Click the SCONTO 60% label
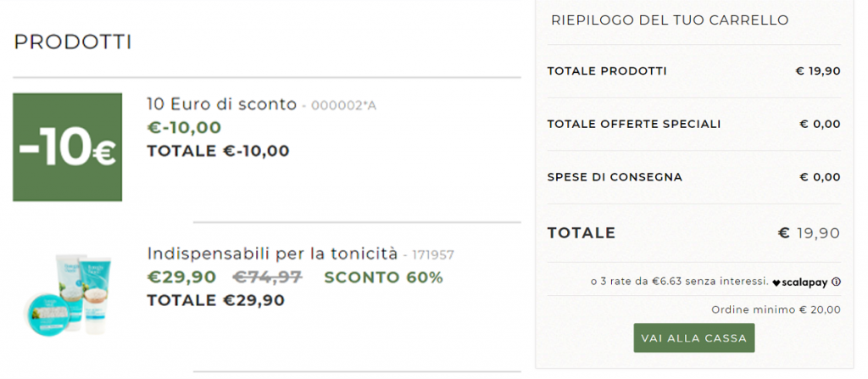The height and width of the screenshot is (379, 868). pyautogui.click(x=383, y=277)
